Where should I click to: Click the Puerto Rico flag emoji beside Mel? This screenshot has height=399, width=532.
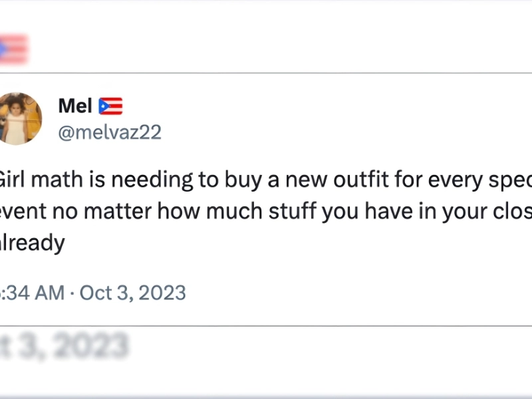click(110, 106)
